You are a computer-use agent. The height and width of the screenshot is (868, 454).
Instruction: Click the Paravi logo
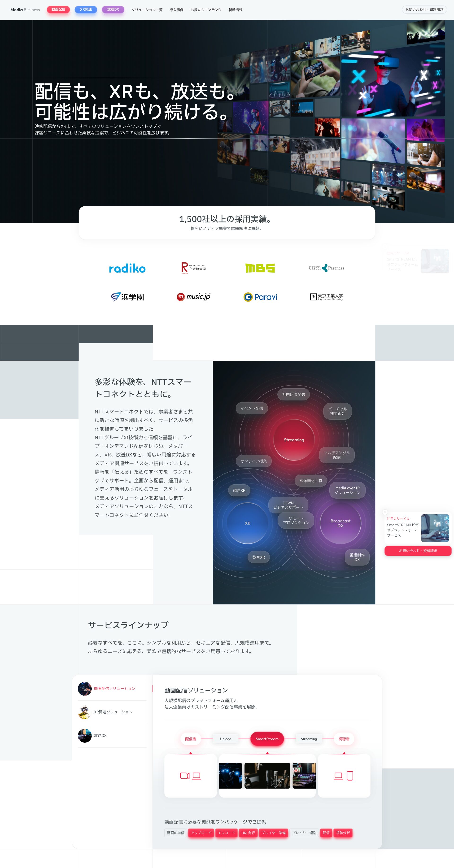(x=260, y=297)
